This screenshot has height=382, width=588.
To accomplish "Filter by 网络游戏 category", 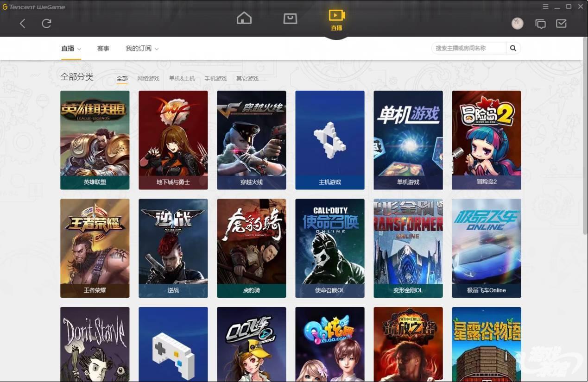I will [148, 79].
